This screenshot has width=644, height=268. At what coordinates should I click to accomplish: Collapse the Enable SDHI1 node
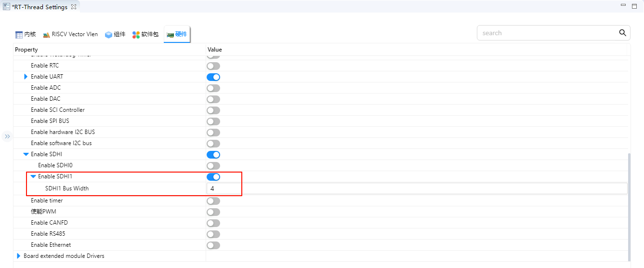pyautogui.click(x=33, y=176)
